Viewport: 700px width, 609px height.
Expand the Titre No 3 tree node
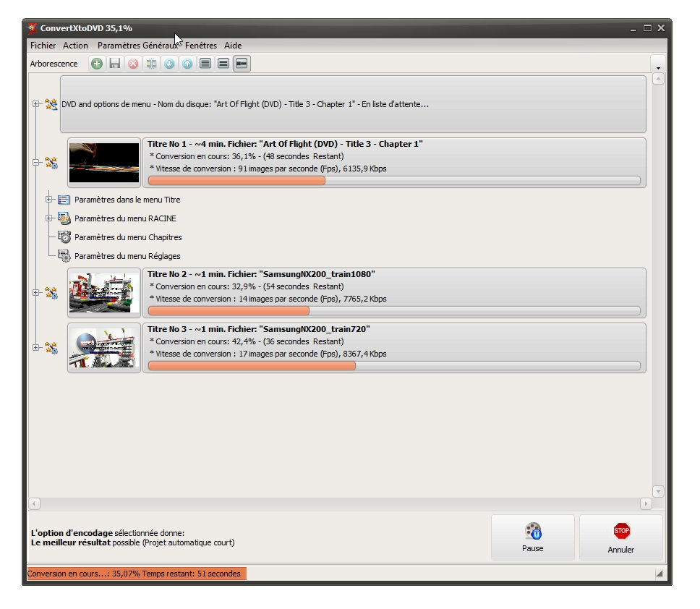(x=35, y=348)
